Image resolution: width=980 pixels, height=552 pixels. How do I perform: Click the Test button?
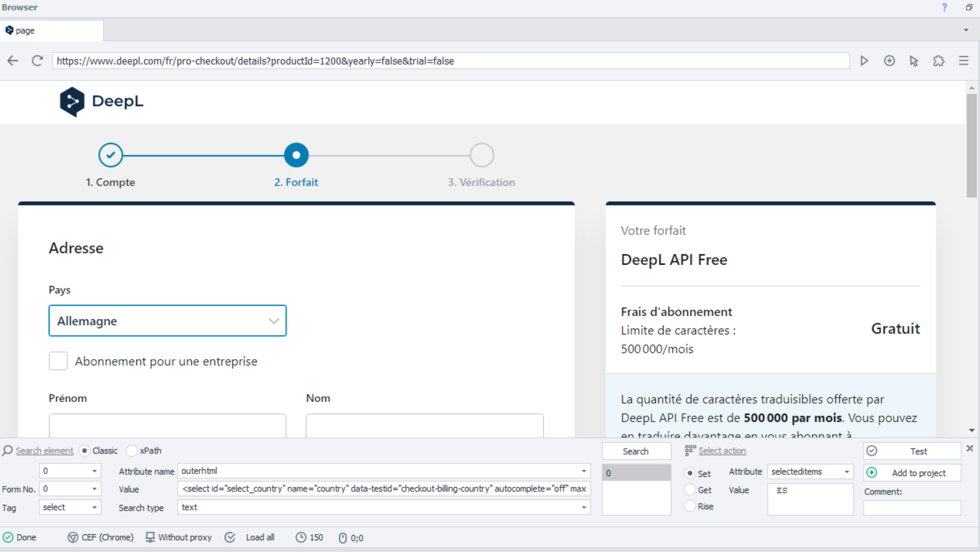pos(912,451)
